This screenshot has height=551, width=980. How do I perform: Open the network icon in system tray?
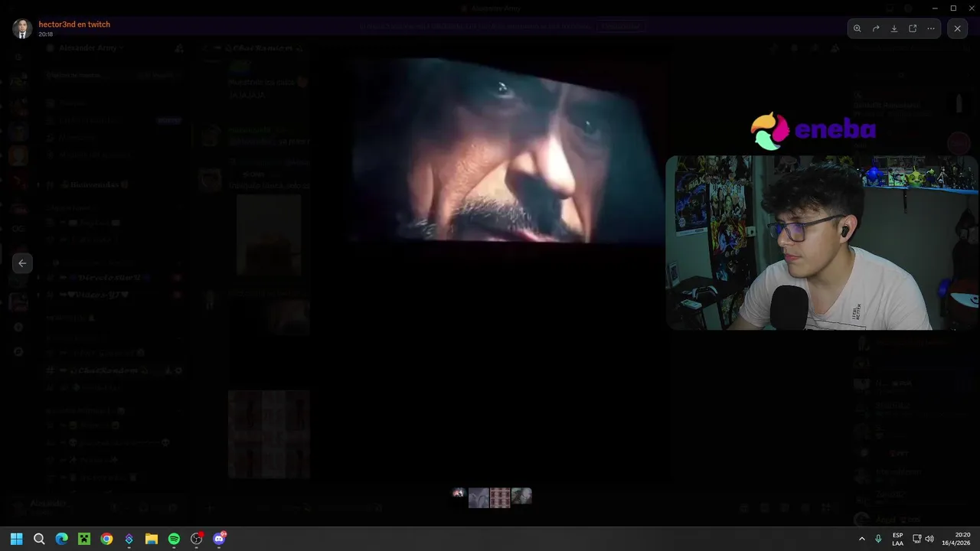(916, 539)
